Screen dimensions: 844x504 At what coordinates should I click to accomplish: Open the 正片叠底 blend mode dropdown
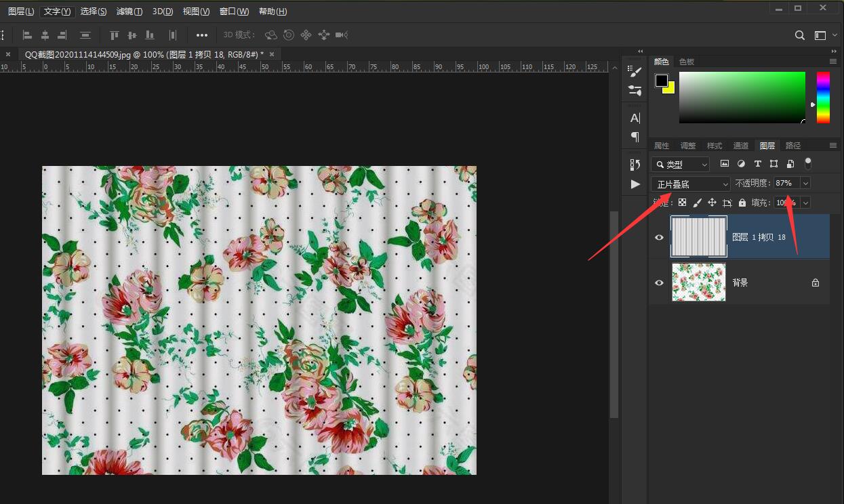tap(691, 184)
